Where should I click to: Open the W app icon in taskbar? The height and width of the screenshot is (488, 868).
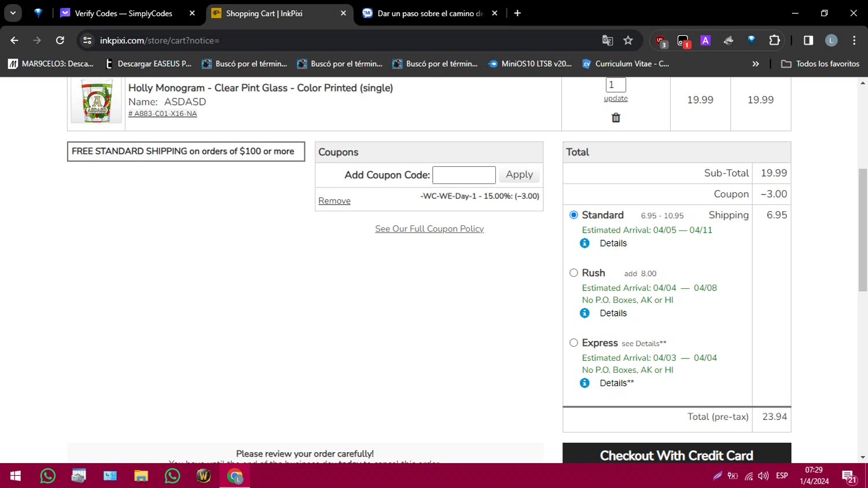coord(204,476)
